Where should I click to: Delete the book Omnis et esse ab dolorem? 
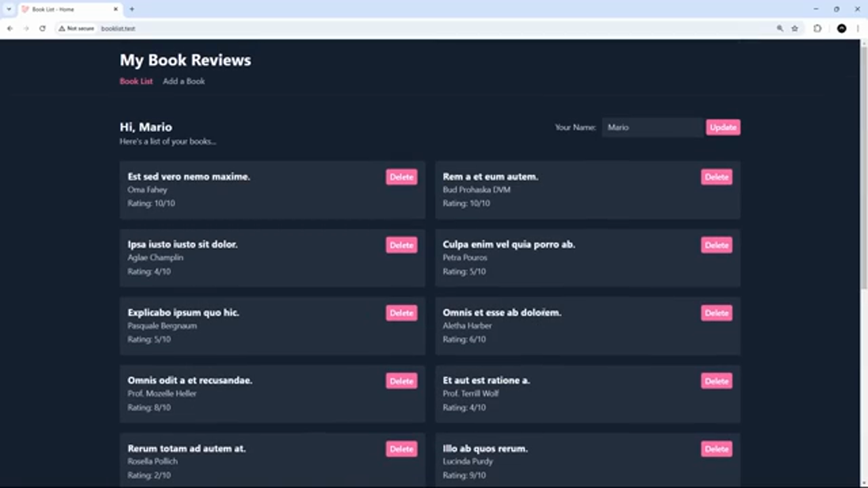coord(716,312)
